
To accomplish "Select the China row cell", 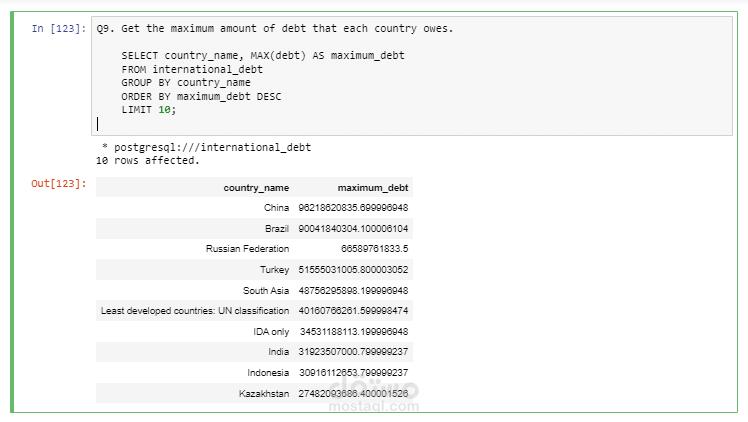I will [276, 208].
